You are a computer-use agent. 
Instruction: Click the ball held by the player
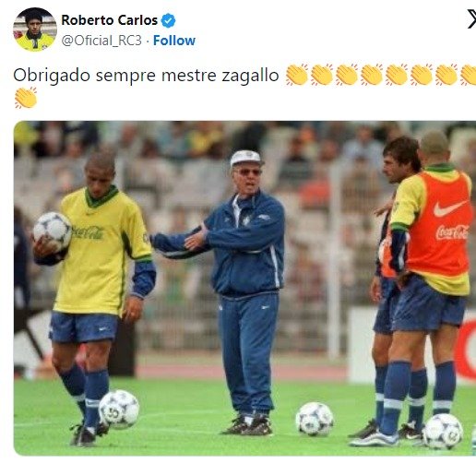pyautogui.click(x=53, y=230)
